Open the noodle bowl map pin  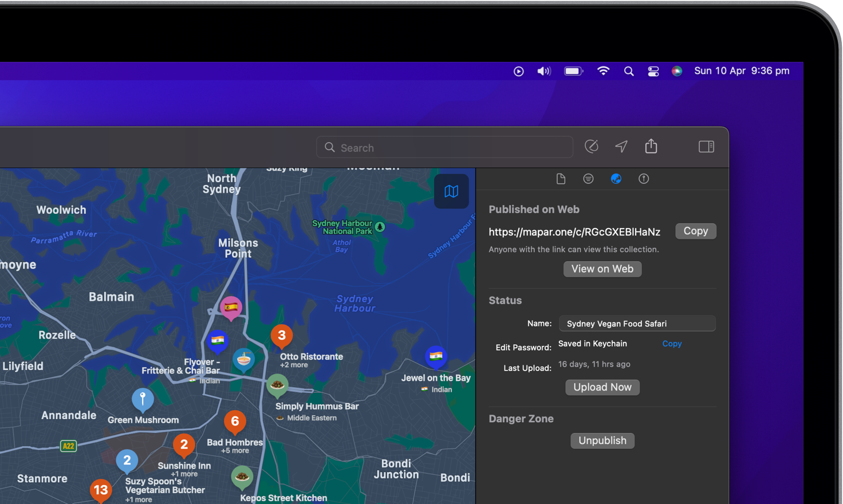click(244, 360)
